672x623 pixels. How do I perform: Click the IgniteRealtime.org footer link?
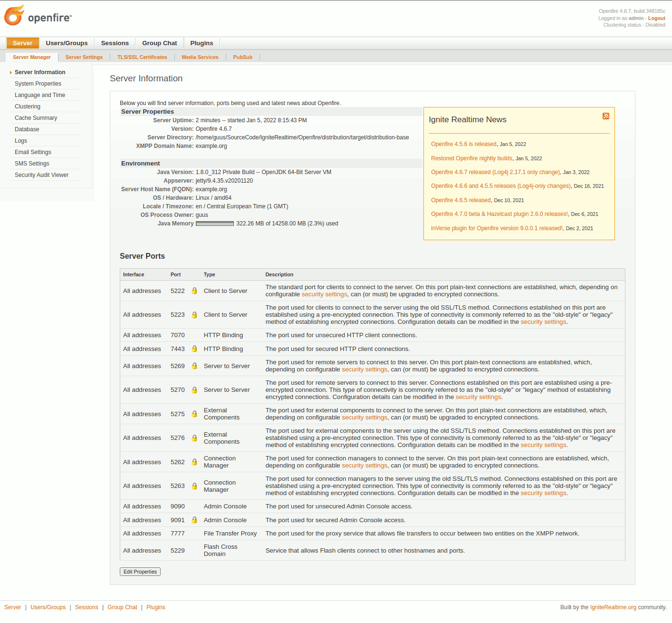click(x=613, y=607)
